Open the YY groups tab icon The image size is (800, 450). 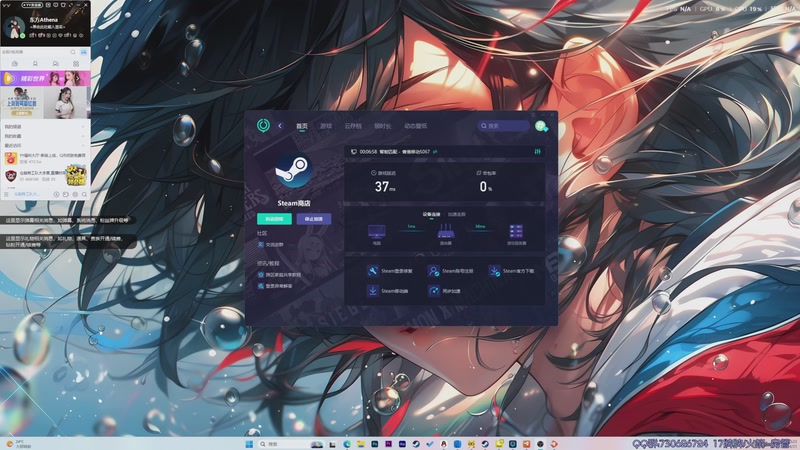click(x=56, y=64)
